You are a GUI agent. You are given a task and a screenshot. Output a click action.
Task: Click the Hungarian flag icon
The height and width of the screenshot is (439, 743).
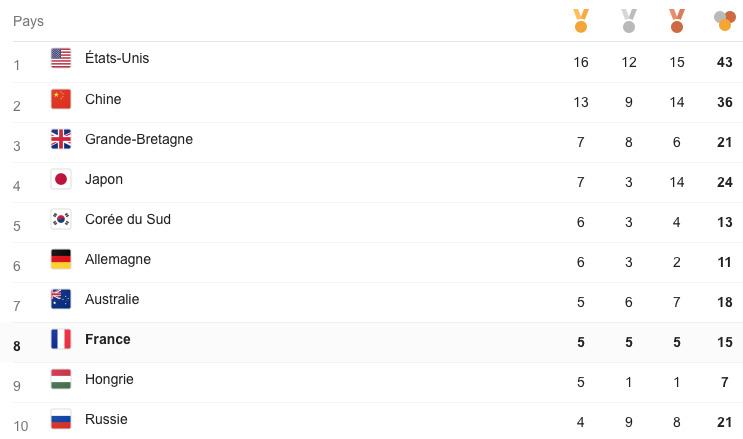pyautogui.click(x=61, y=379)
